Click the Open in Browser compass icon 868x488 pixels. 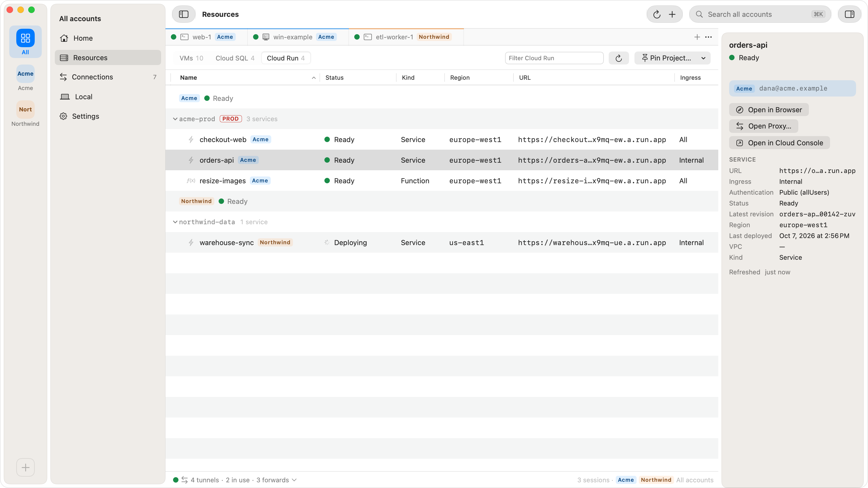click(739, 110)
